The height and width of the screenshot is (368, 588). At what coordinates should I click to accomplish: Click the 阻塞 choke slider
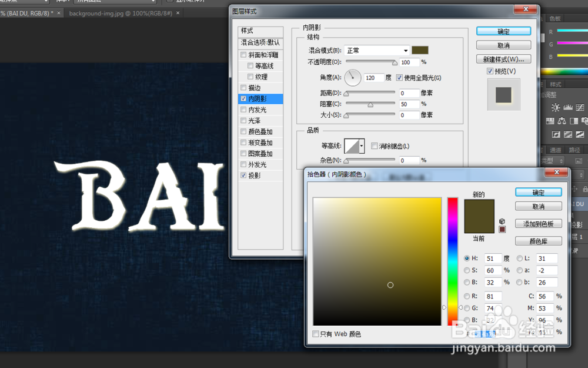point(370,104)
